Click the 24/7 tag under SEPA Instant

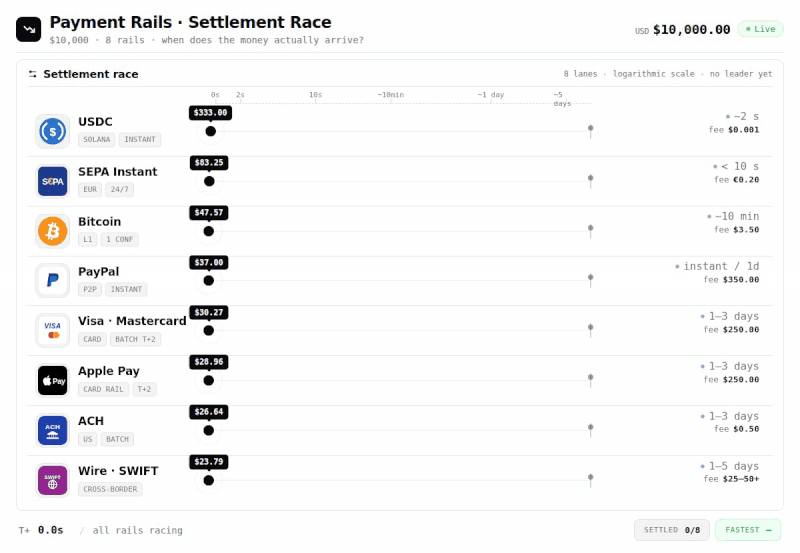pos(119,190)
